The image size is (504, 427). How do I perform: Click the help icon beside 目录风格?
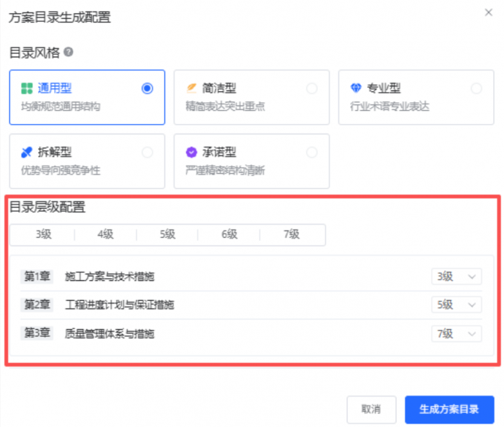pyautogui.click(x=68, y=52)
